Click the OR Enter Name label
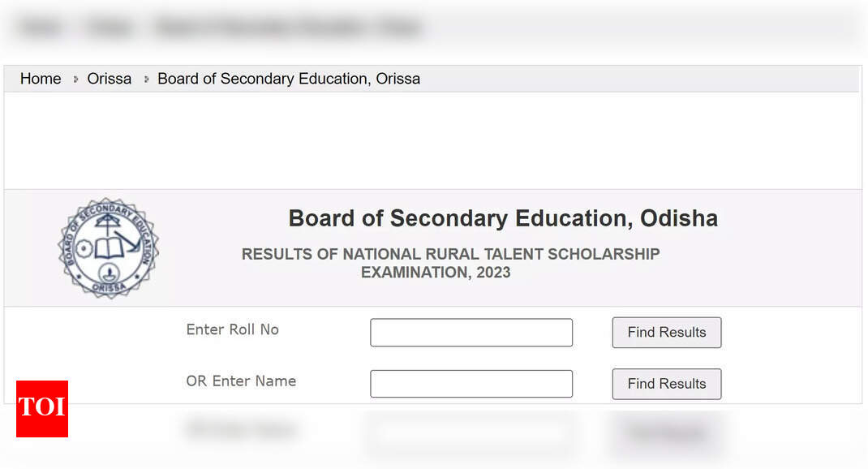This screenshot has width=868, height=469. point(241,381)
